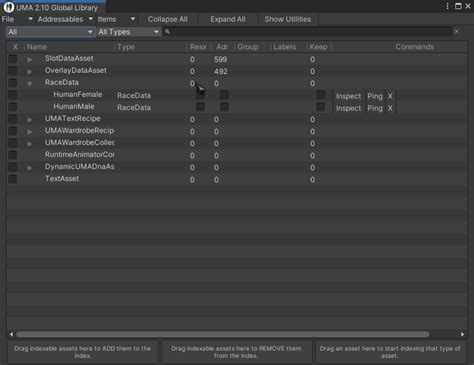Image resolution: width=474 pixels, height=365 pixels.
Task: Open the window kebab options menu
Action: (447, 6)
